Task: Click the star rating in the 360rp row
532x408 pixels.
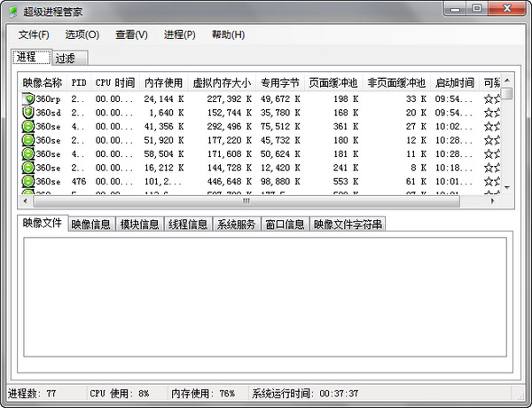Action: pyautogui.click(x=491, y=98)
